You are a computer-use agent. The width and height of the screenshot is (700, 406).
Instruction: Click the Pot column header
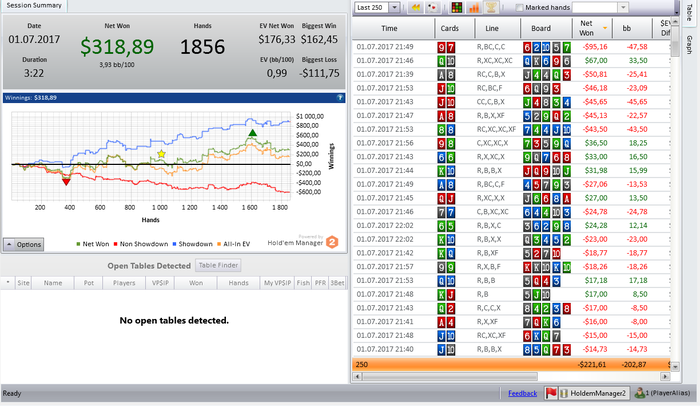tap(88, 283)
